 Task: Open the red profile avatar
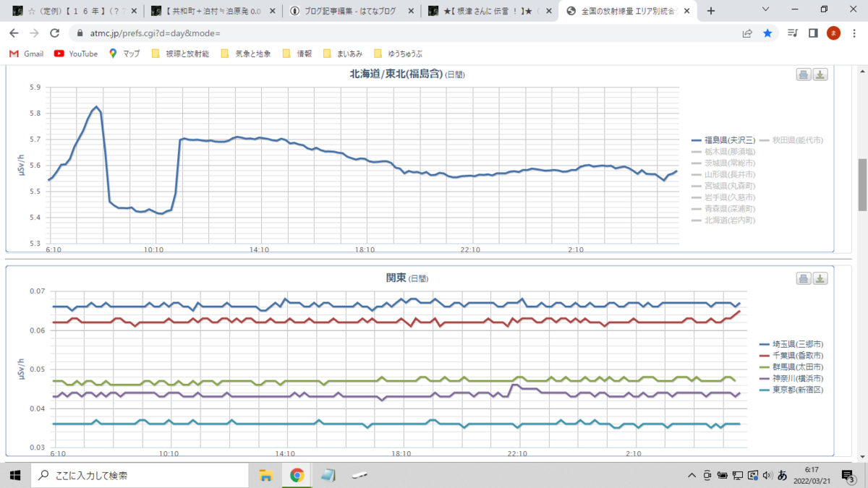(833, 33)
